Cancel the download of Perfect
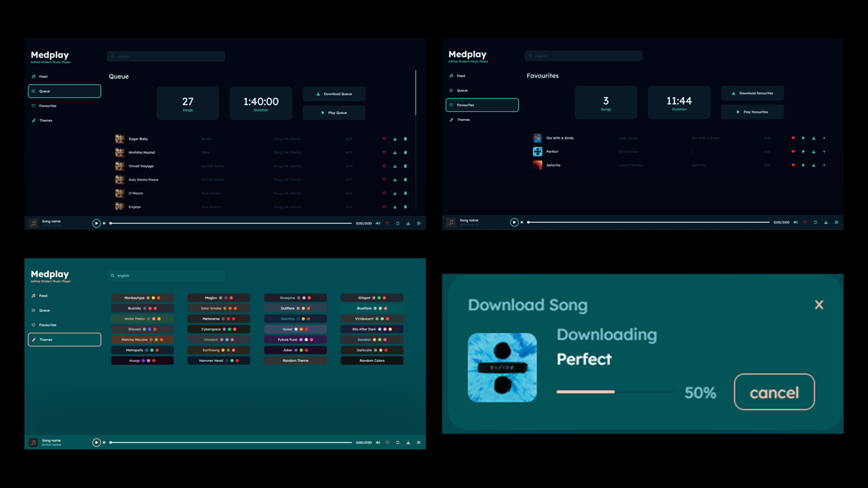This screenshot has width=868, height=488. 774,392
